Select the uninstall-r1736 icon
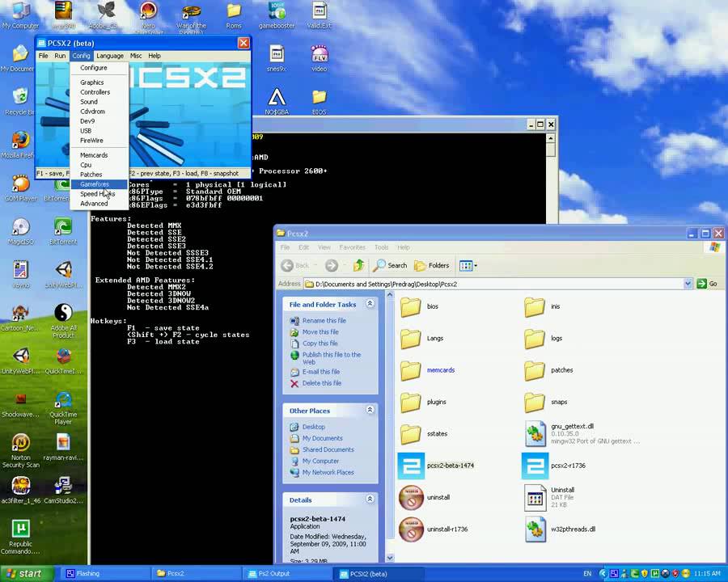Screen dimensions: 728x582 412,529
